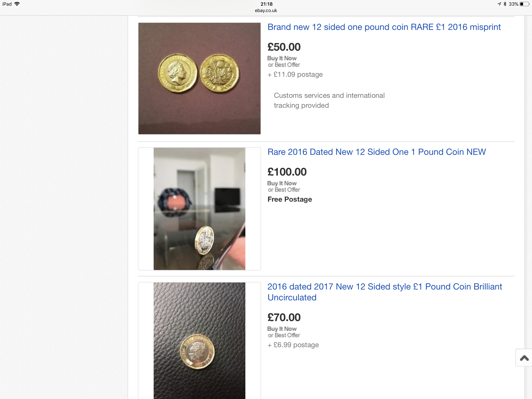532x399 pixels.
Task: Tap the scroll-to-top chevron arrow
Action: coord(524,358)
